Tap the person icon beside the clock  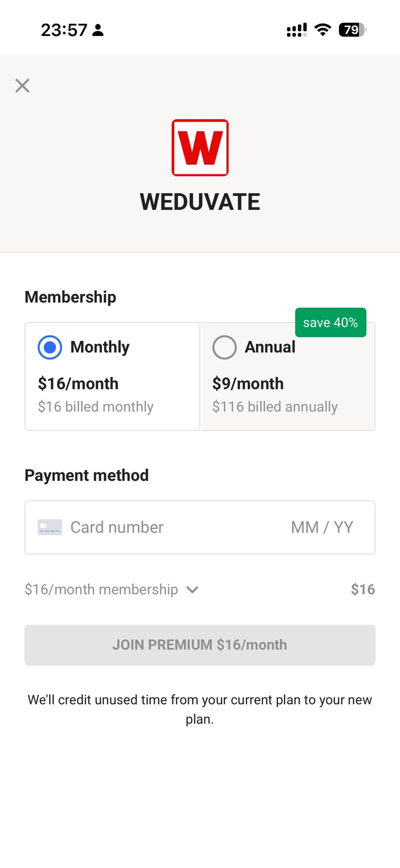(x=98, y=30)
